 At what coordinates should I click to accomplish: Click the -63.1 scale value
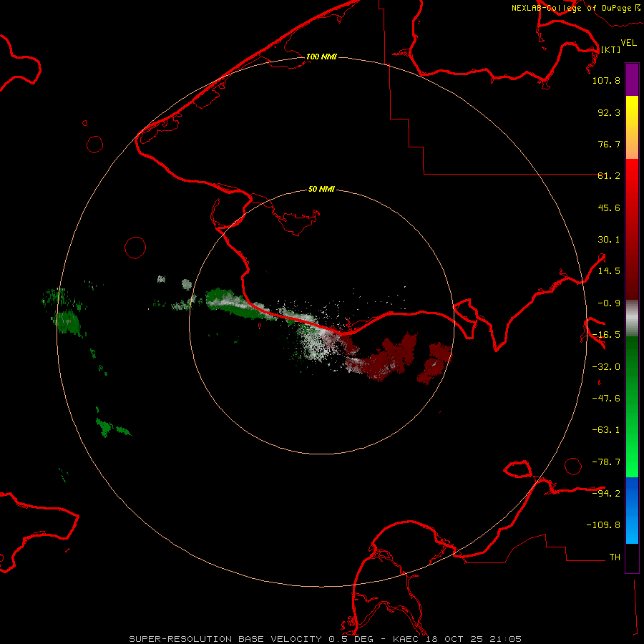pyautogui.click(x=606, y=430)
